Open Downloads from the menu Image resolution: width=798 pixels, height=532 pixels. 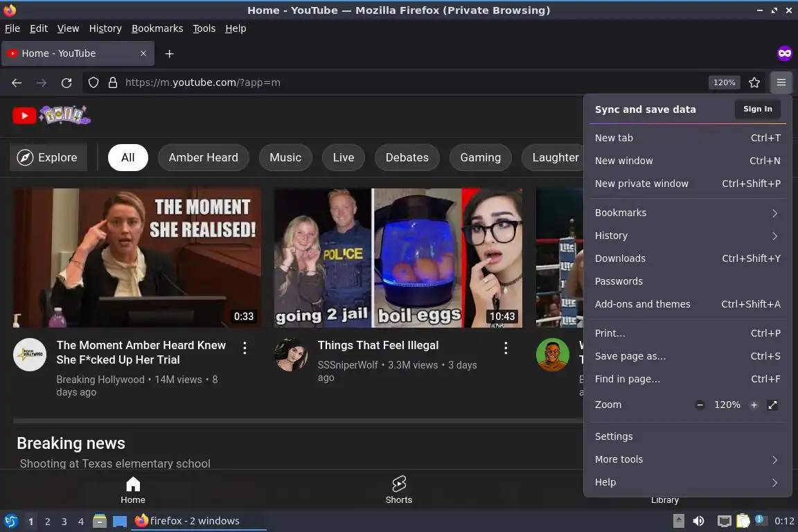(687, 258)
